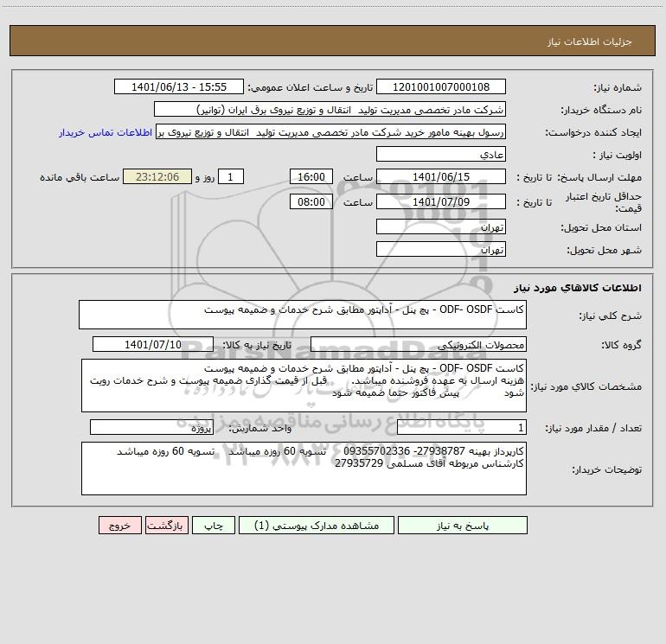The height and width of the screenshot is (644, 666).
Task: Open the اطلاعات تماس خریدار link
Action: tap(106, 132)
